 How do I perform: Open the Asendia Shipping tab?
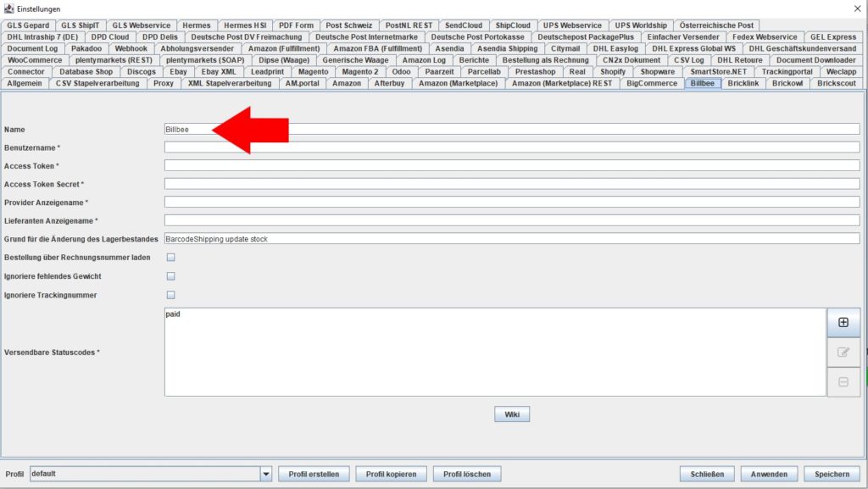click(x=508, y=48)
